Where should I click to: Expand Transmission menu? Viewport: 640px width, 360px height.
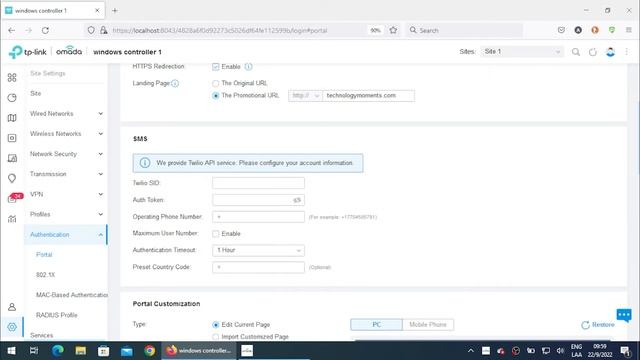(x=66, y=174)
